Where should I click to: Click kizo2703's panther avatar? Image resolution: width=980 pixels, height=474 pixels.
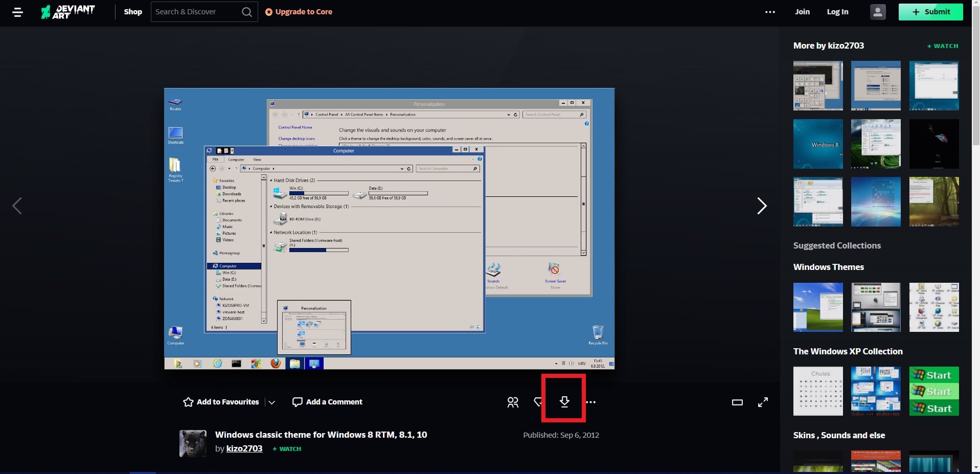click(x=193, y=443)
